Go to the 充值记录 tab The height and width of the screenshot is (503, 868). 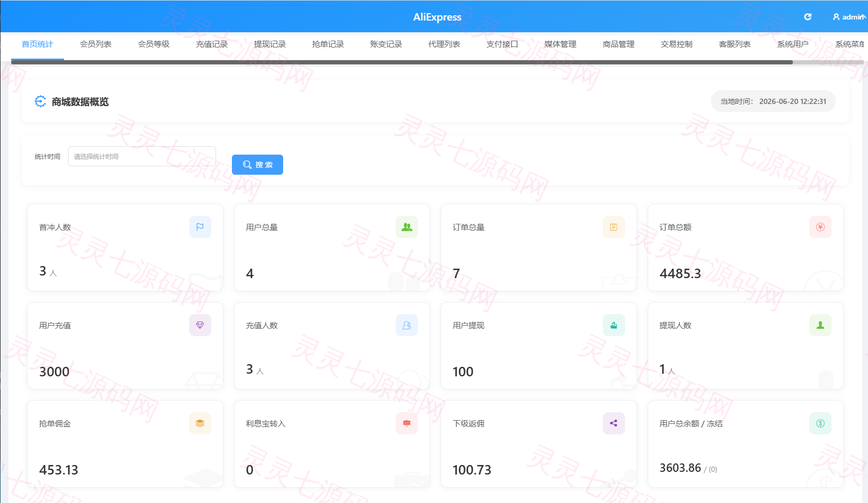pos(212,44)
